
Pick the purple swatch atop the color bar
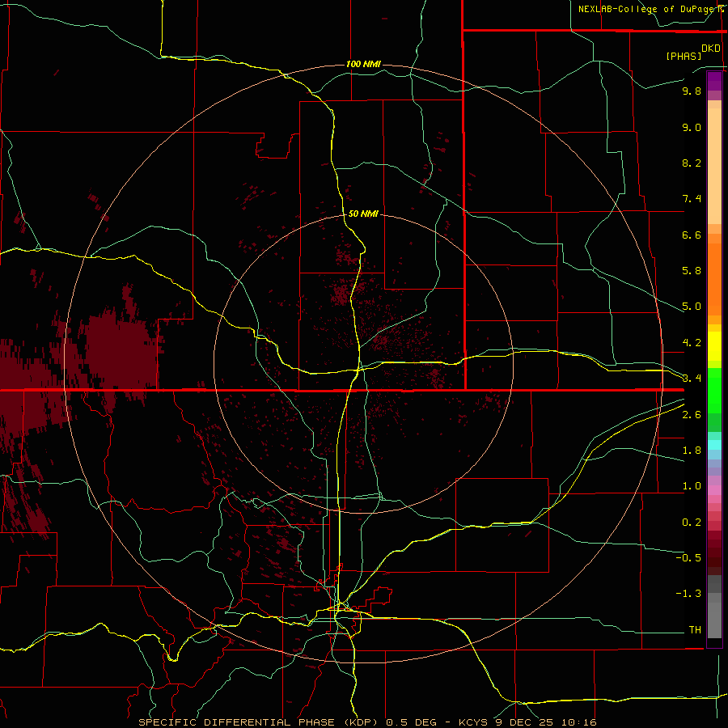point(714,81)
